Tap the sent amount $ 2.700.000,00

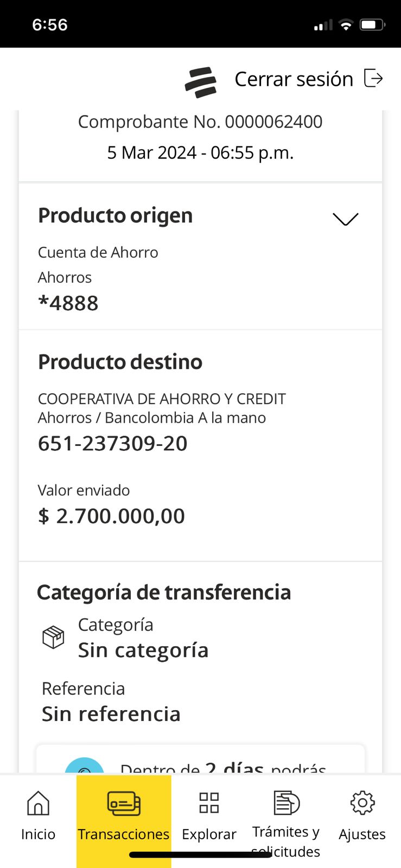coord(111,516)
